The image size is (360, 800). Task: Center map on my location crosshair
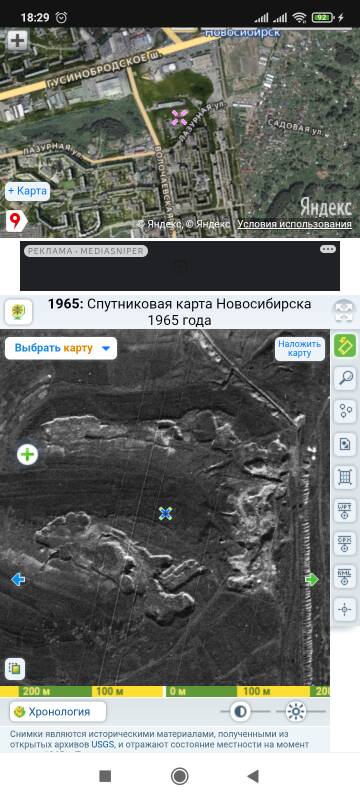(345, 610)
